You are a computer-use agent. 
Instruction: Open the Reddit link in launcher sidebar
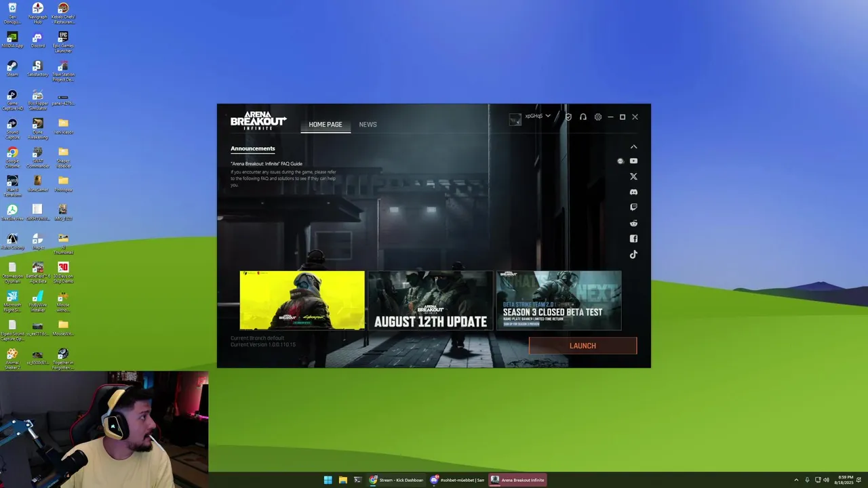[633, 223]
